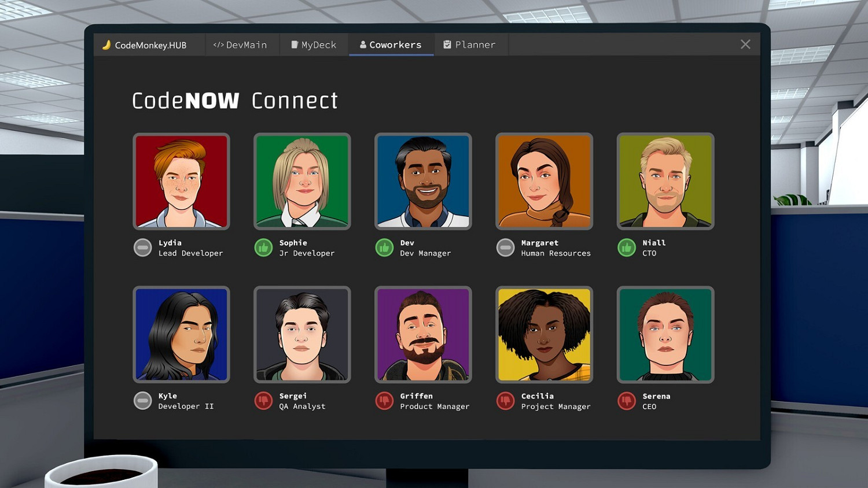This screenshot has width=868, height=488.
Task: Open Dev's profile portrait
Action: click(423, 181)
